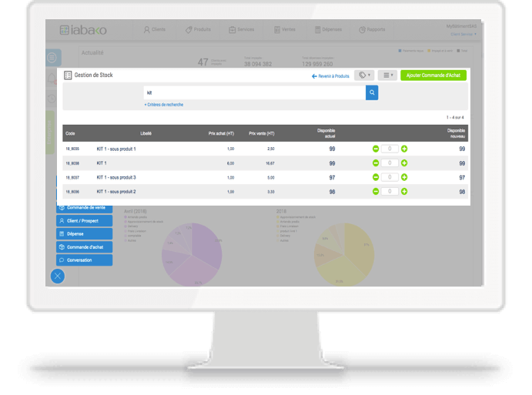Screen dimensions: 532x395
Task: Open the list view dropdown menu
Action: [387, 75]
